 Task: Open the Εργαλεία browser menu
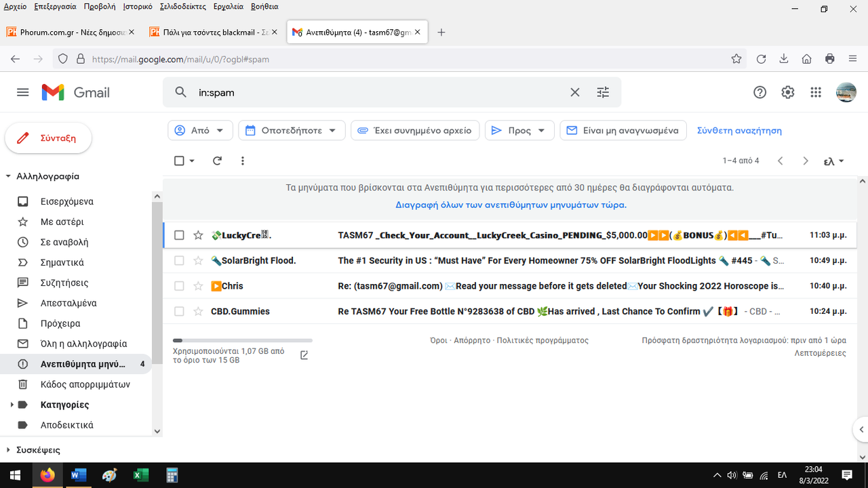[x=227, y=6]
